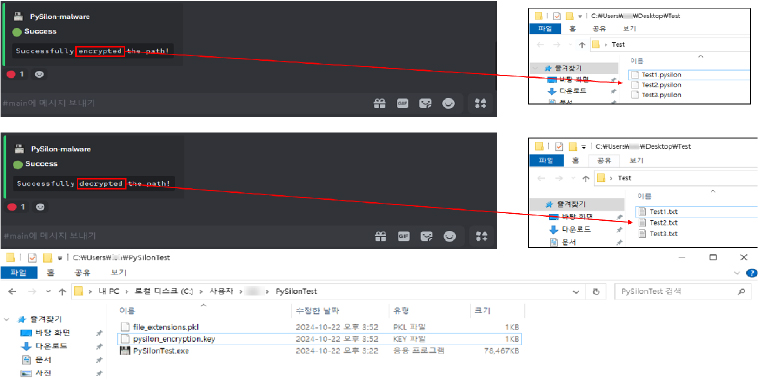Click the help icon in PySilonTest explorer
This screenshot has height=380, width=758.
click(751, 273)
